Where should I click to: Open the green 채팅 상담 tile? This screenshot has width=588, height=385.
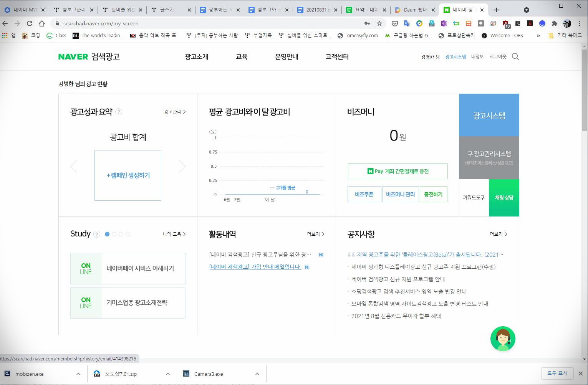504,198
